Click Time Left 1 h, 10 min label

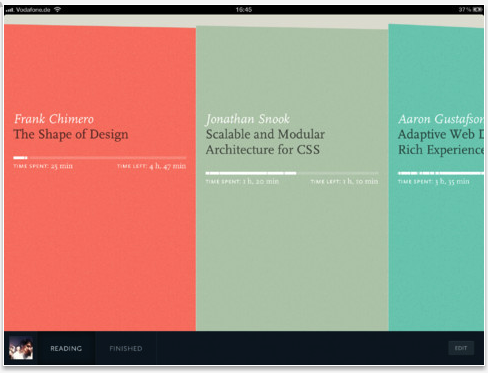pos(344,181)
